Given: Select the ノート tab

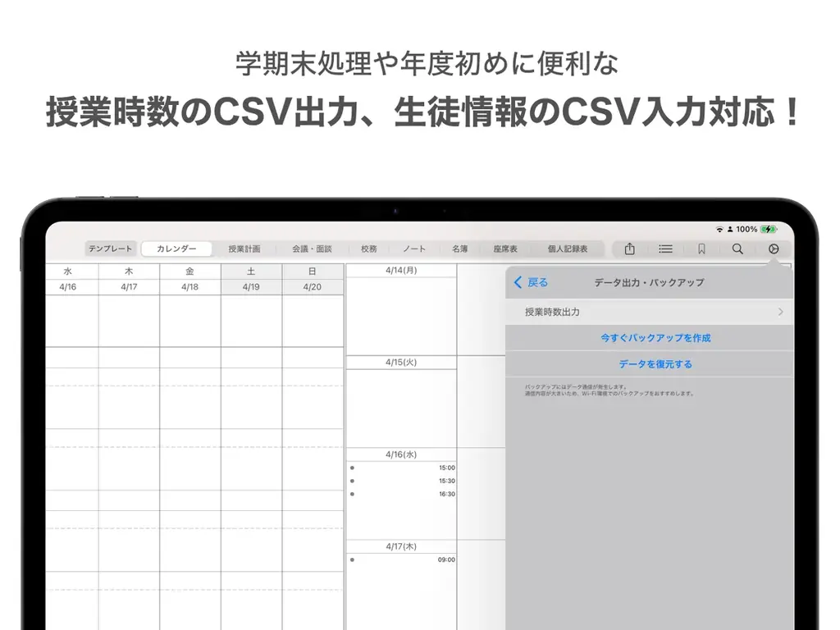Looking at the screenshot, I should pos(413,249).
